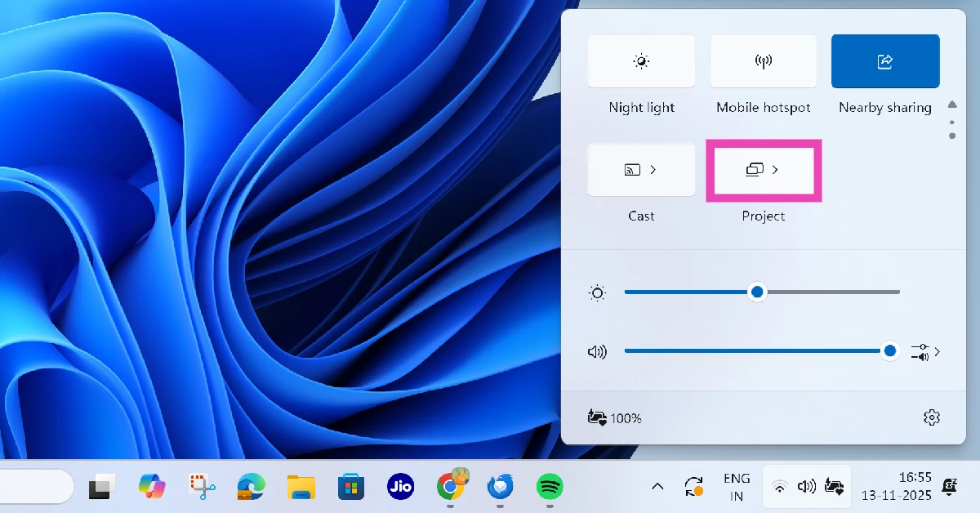980x513 pixels.
Task: Open the Wi-Fi, volume and battery tray flyout
Action: coord(807,486)
